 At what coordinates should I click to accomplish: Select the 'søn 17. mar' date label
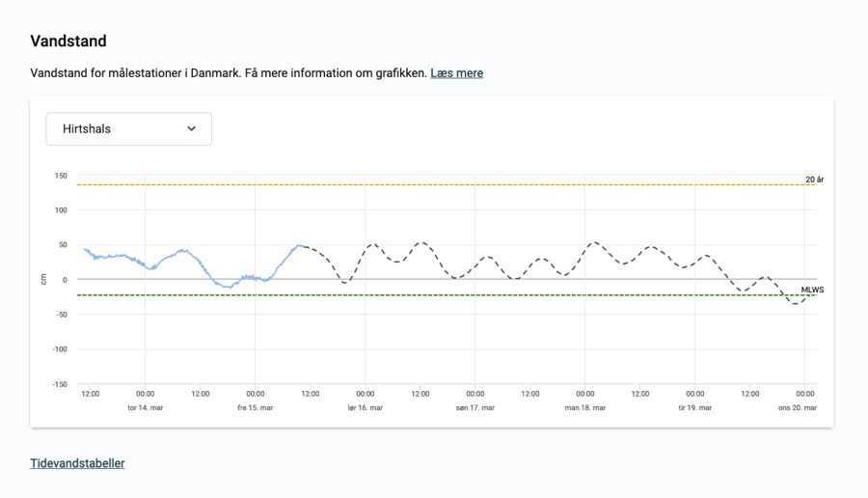[x=475, y=407]
